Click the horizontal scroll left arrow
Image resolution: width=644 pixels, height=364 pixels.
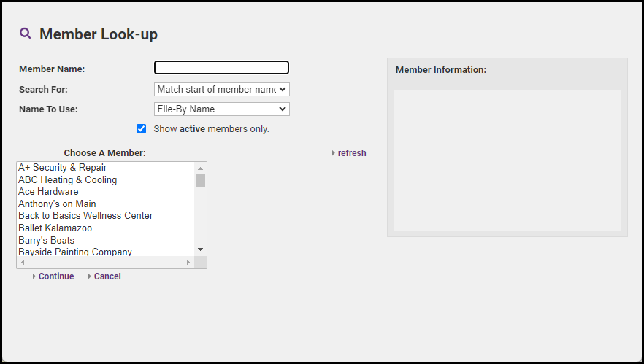tap(23, 262)
